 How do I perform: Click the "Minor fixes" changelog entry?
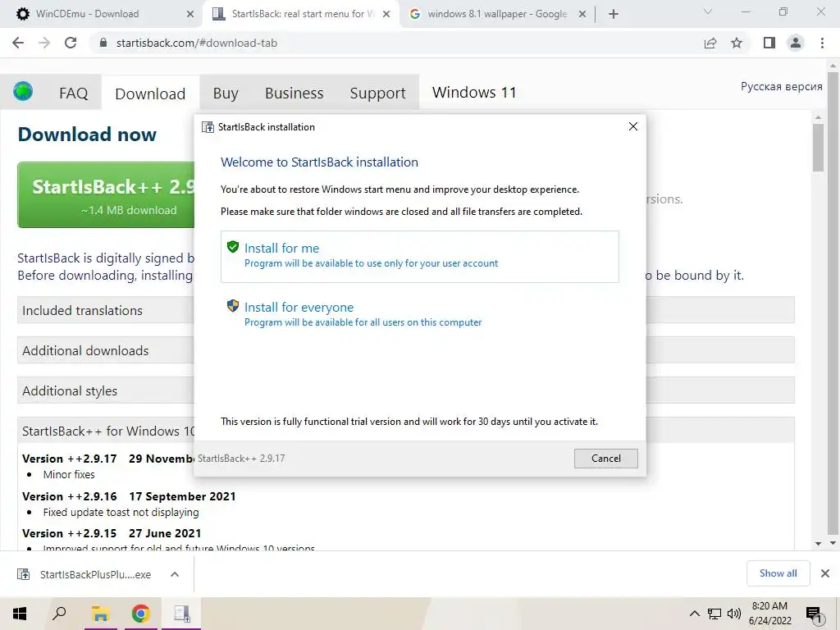pos(69,475)
